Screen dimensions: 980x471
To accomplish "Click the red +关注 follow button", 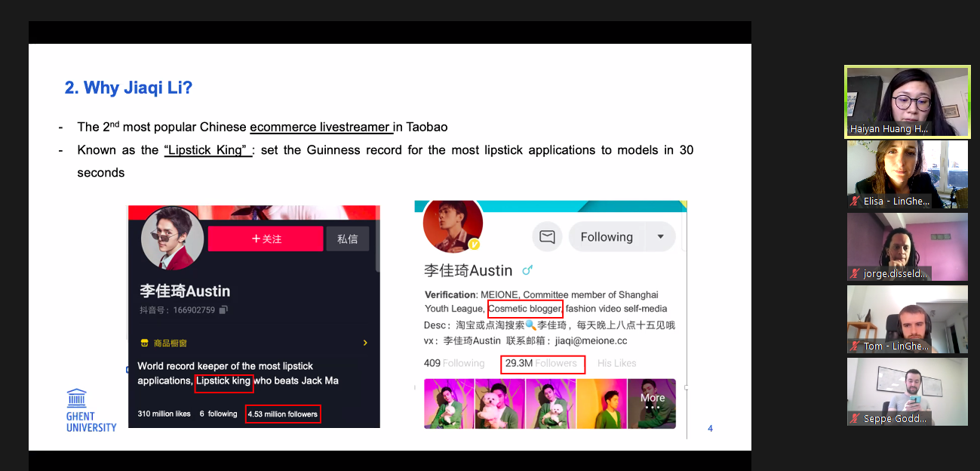I will pos(266,239).
